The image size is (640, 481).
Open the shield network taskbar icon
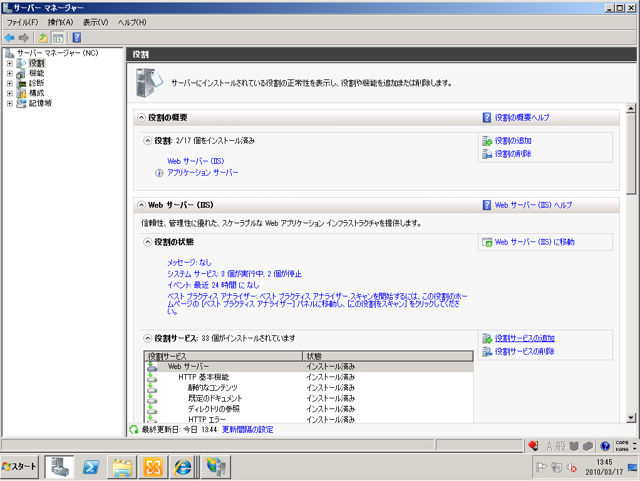pyautogui.click(x=216, y=467)
